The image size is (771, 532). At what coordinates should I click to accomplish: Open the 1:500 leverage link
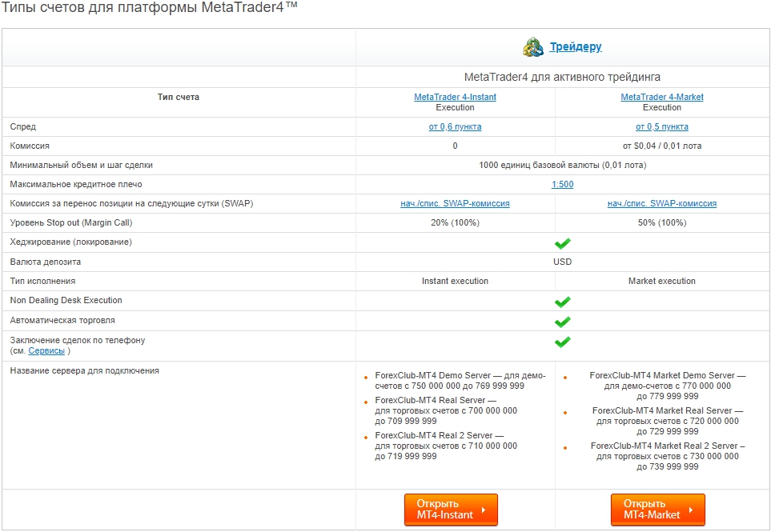[562, 184]
